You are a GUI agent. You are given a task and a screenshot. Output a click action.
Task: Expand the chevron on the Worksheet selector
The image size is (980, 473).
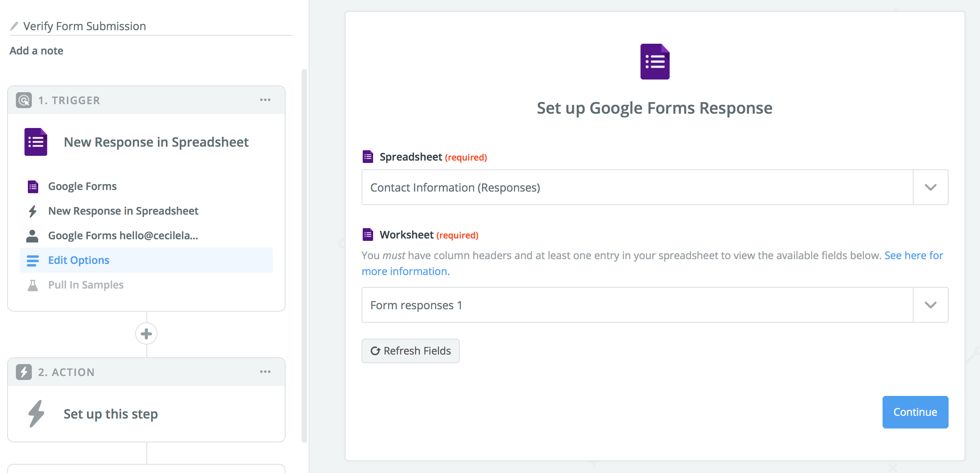pyautogui.click(x=930, y=305)
